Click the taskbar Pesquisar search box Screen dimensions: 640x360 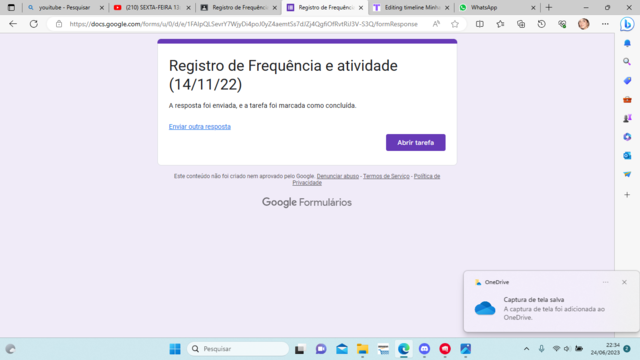click(238, 349)
